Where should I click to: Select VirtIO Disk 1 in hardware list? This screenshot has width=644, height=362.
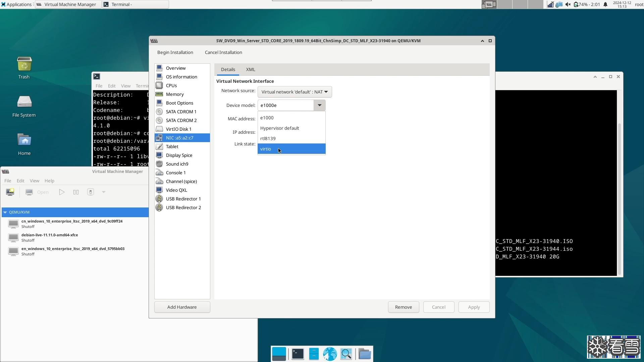[x=178, y=129]
